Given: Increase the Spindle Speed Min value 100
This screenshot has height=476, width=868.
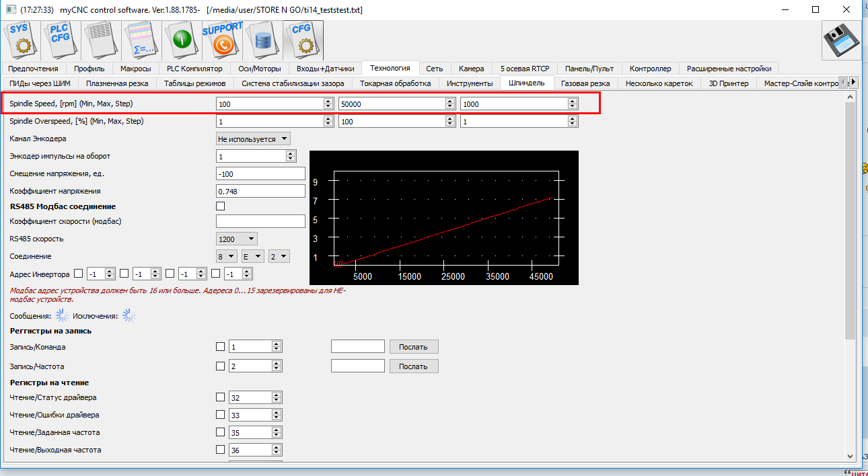Looking at the screenshot, I should click(x=328, y=101).
